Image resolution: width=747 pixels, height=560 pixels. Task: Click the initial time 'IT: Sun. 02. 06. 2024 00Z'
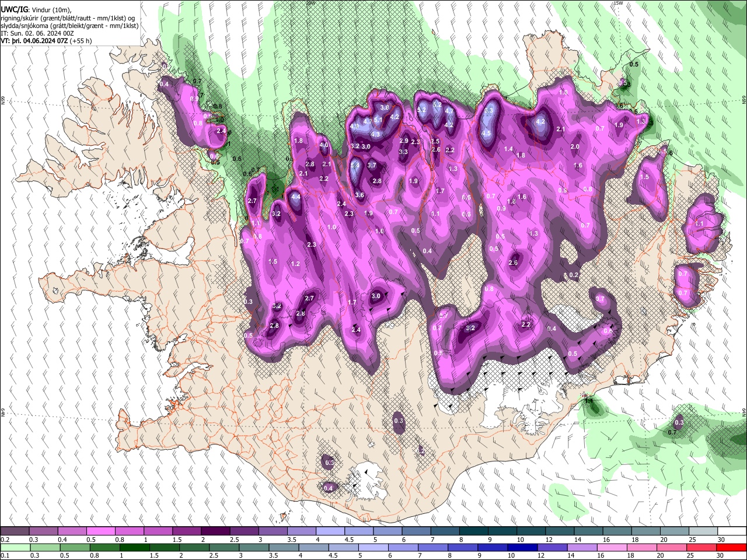point(37,33)
